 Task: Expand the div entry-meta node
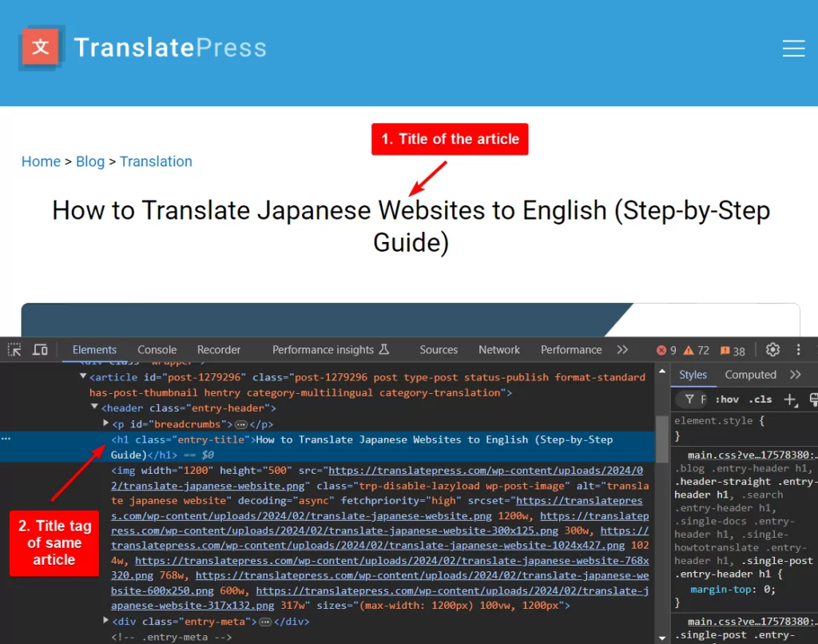click(106, 620)
